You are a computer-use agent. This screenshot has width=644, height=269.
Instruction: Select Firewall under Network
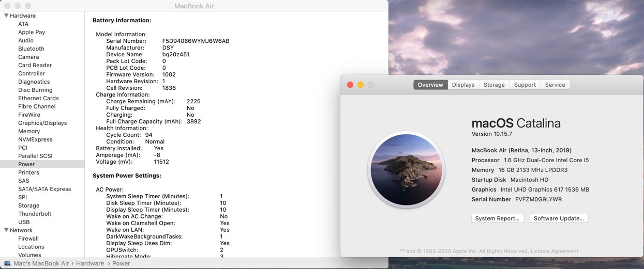pyautogui.click(x=28, y=239)
